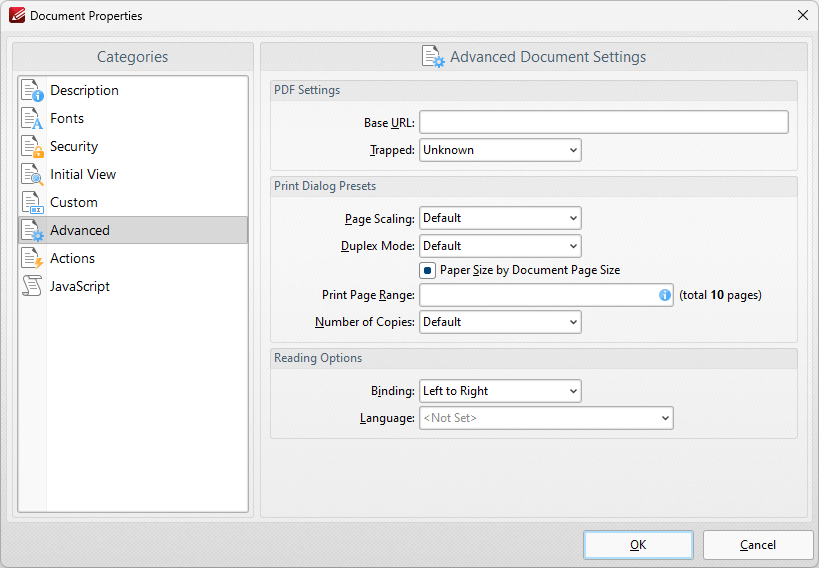The image size is (819, 568).
Task: Click the Custom category icon
Action: coord(32,202)
